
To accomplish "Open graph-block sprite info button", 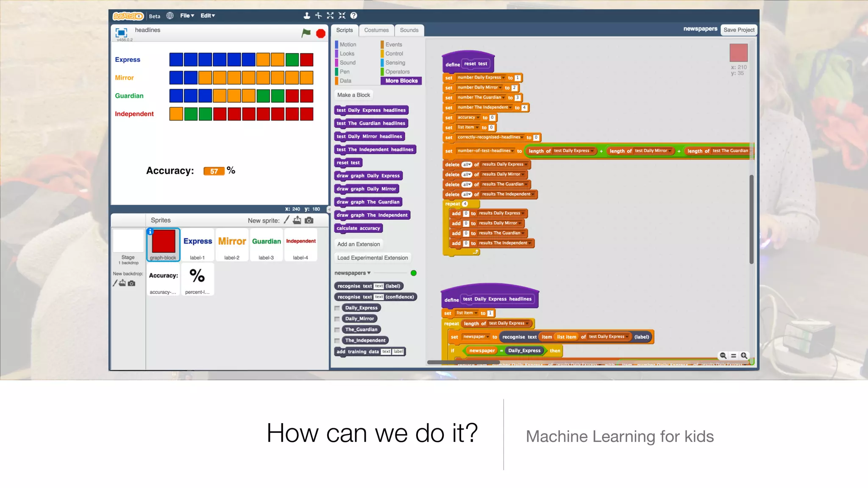I will point(150,231).
